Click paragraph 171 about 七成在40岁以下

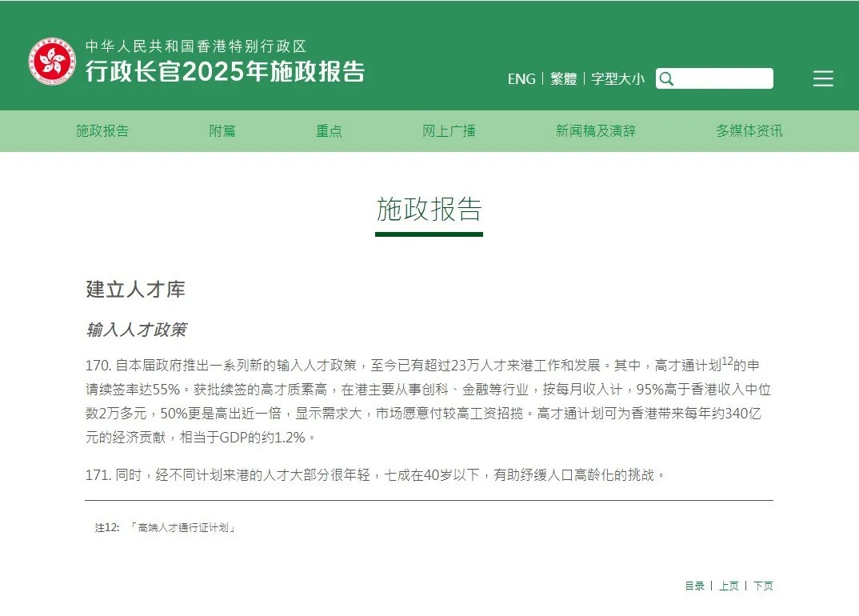click(x=375, y=474)
